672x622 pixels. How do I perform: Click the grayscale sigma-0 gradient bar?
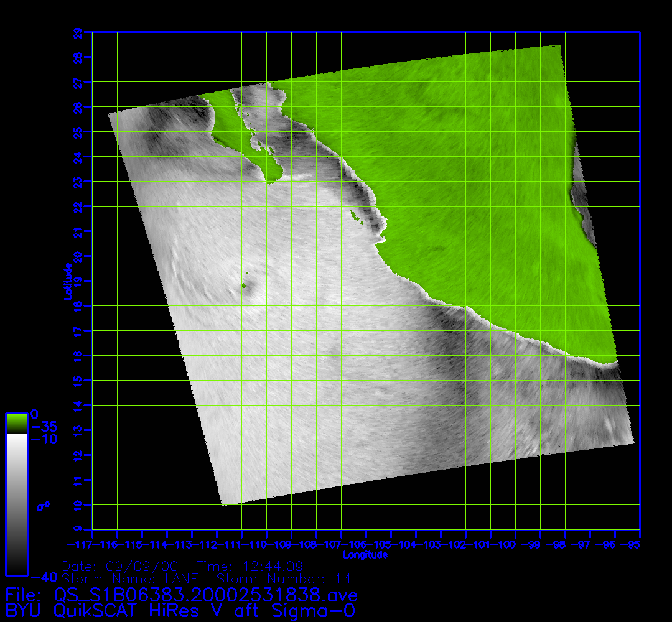click(16, 504)
